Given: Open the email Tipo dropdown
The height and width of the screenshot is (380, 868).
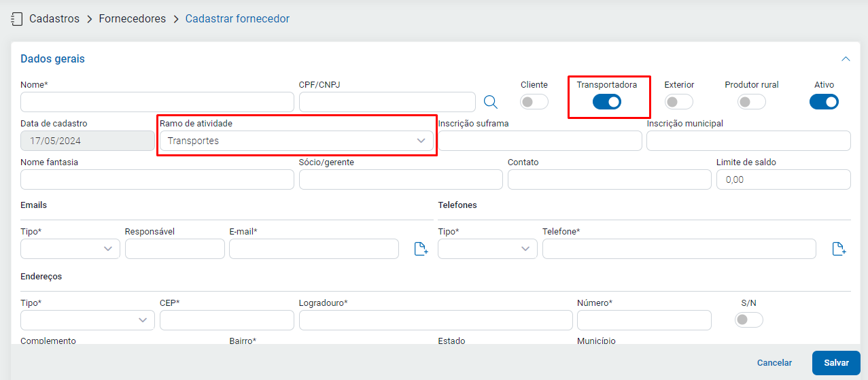Looking at the screenshot, I should (70, 249).
